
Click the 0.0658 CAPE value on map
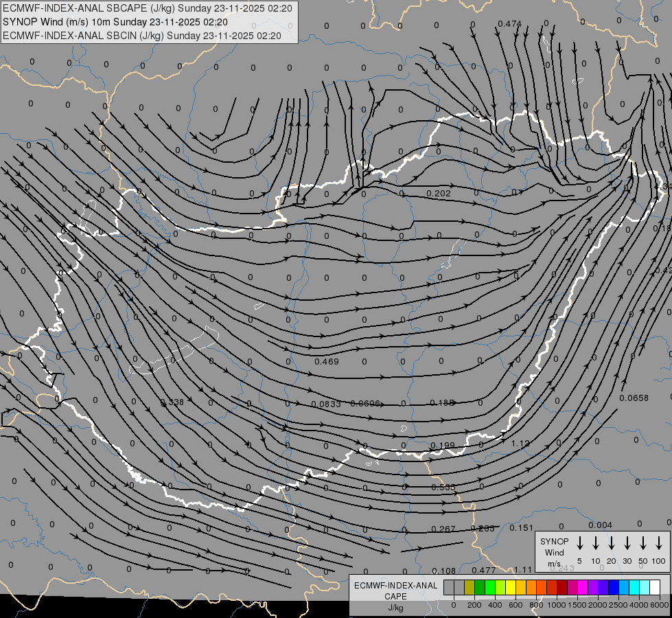click(x=634, y=398)
